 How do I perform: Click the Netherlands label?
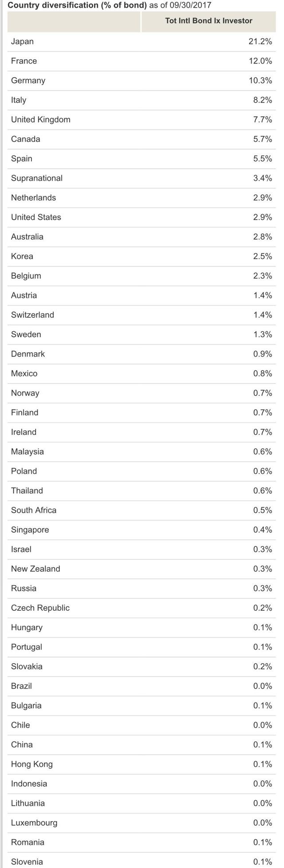(x=33, y=198)
